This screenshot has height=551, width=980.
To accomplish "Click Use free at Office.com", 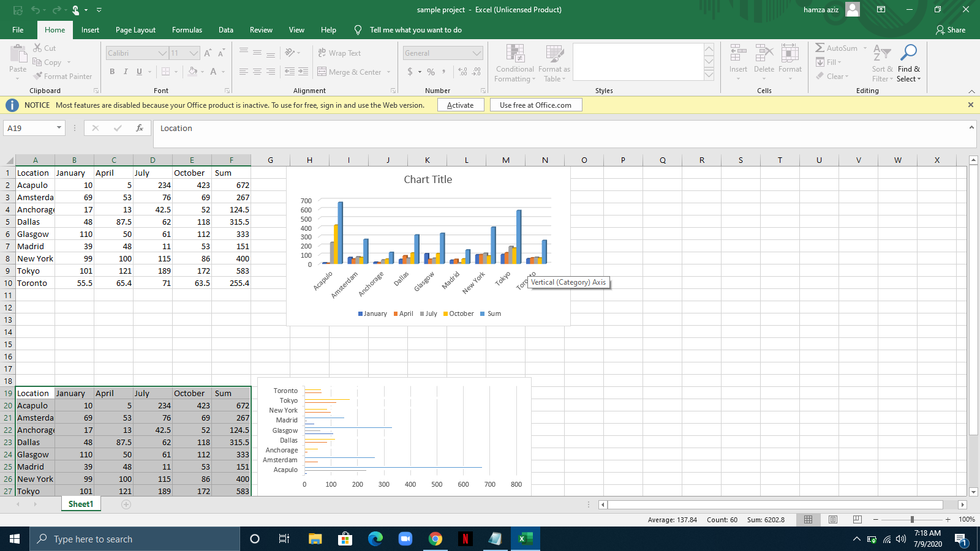I will (535, 105).
